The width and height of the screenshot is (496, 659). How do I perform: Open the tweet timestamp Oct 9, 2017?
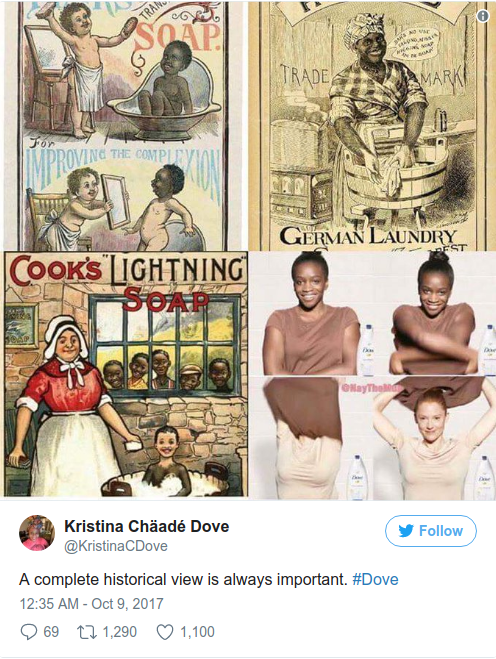[x=91, y=604]
